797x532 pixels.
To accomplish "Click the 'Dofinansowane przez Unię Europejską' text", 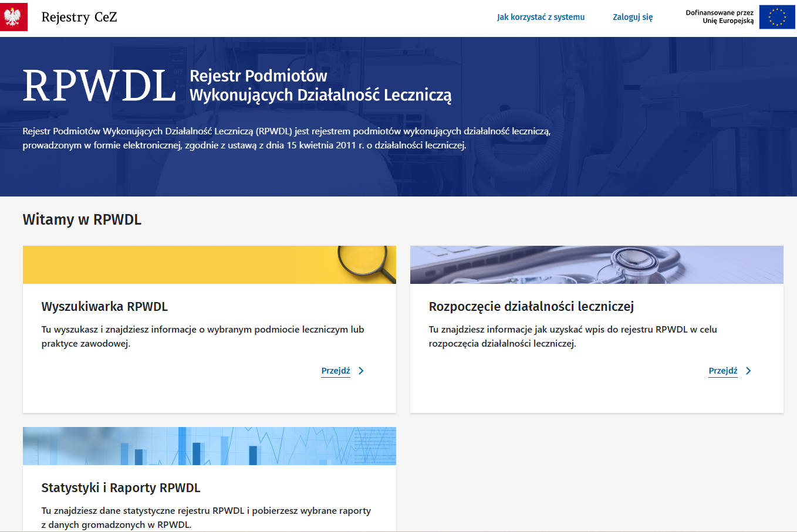I will point(720,16).
